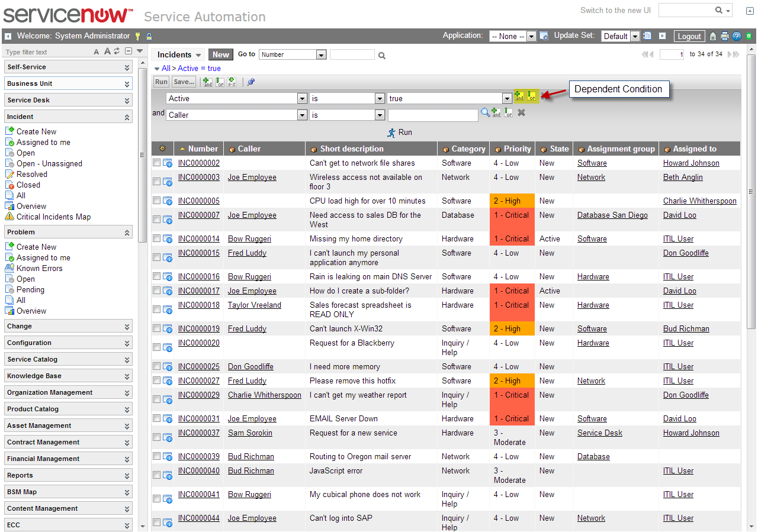The height and width of the screenshot is (532, 758).
Task: Increase navigator font size with large A
Action: 107,51
